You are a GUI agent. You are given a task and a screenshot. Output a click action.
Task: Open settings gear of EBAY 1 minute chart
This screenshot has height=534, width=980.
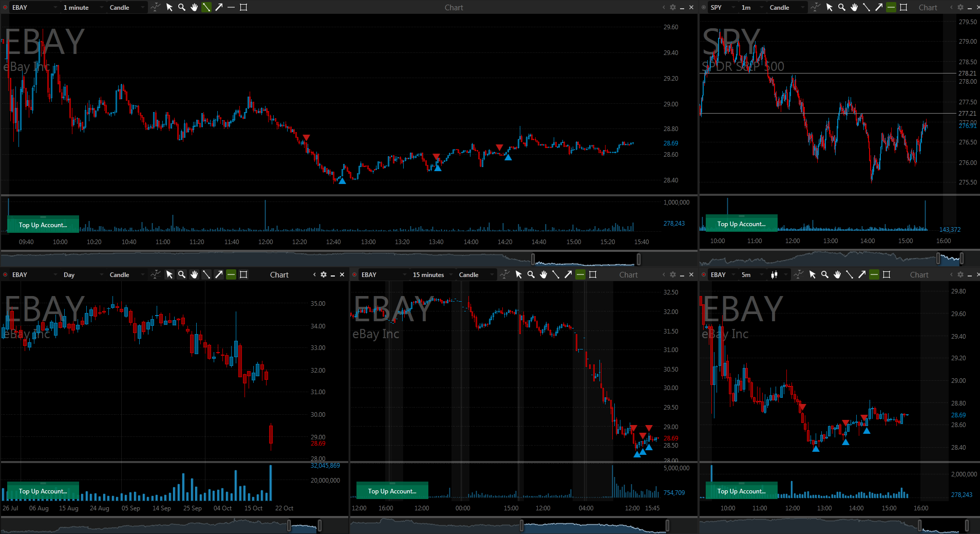673,7
